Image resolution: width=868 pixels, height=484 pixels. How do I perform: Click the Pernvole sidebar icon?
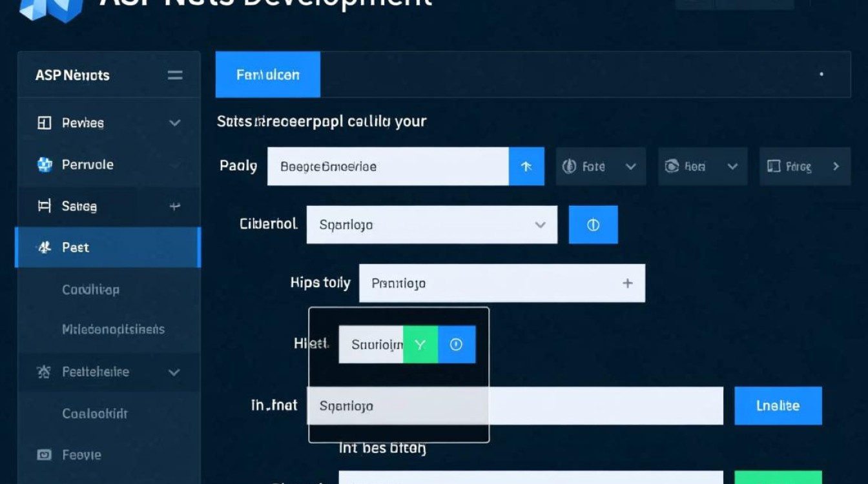click(44, 165)
